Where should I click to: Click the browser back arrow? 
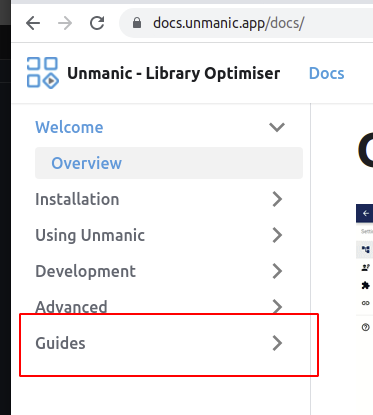tap(33, 23)
